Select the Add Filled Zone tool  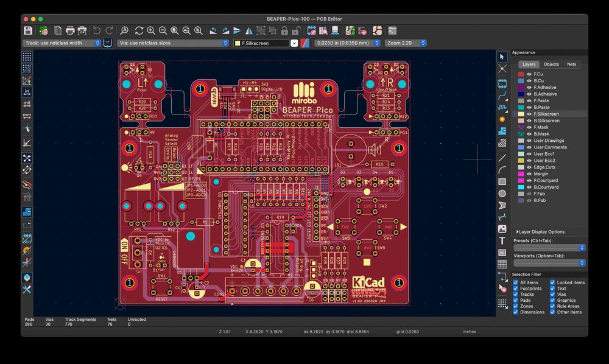[502, 131]
